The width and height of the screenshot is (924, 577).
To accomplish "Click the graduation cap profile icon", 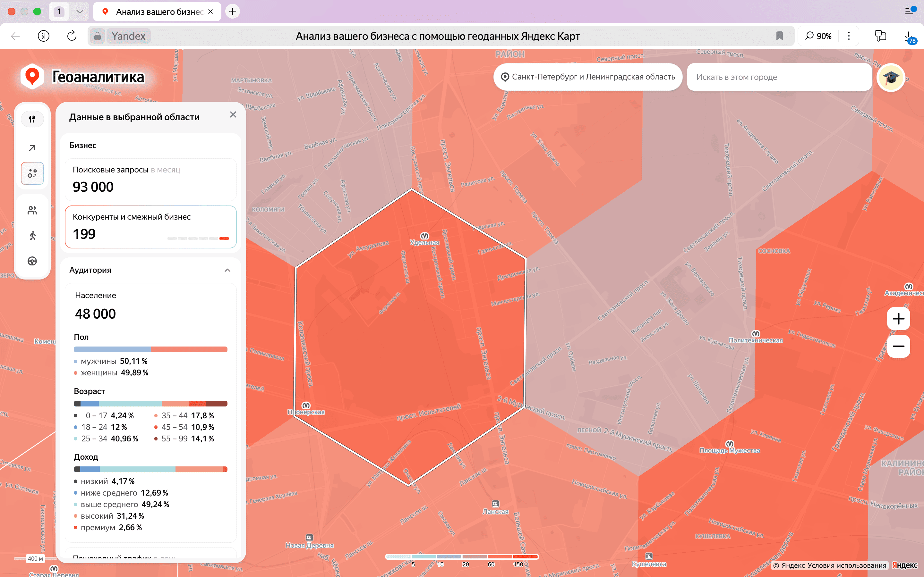I will 890,78.
